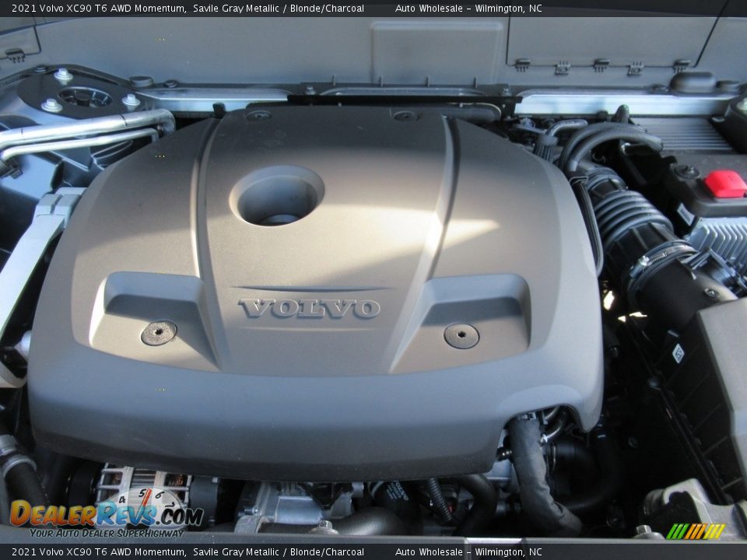The width and height of the screenshot is (747, 560).
Task: Click the top text "Auto Wholesale – Wilmington, NC"
Action: pos(468,8)
